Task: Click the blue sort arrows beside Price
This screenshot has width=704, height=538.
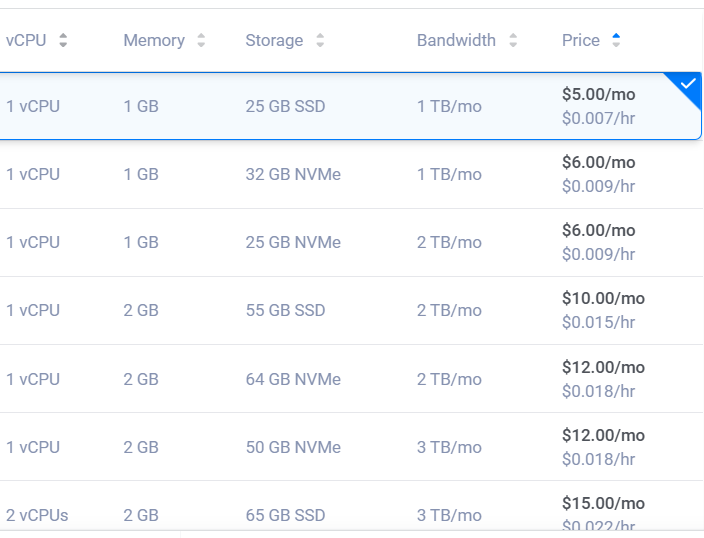Action: [x=616, y=41]
